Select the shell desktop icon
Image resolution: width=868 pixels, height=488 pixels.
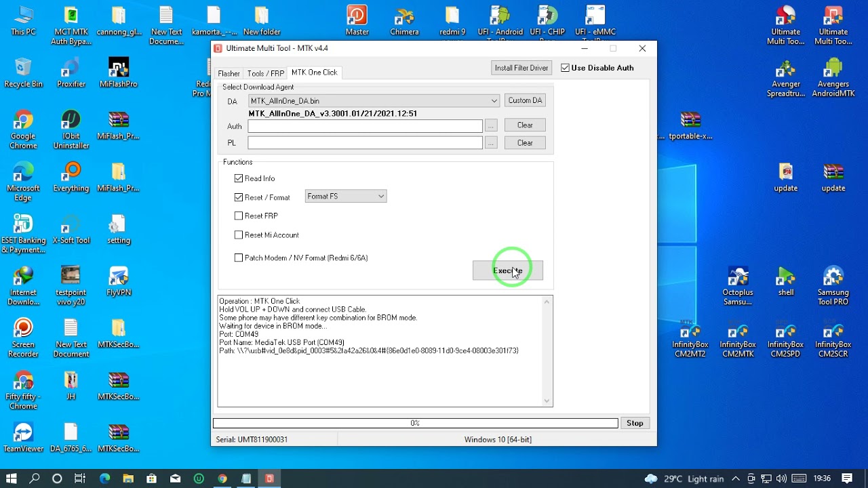tap(785, 281)
